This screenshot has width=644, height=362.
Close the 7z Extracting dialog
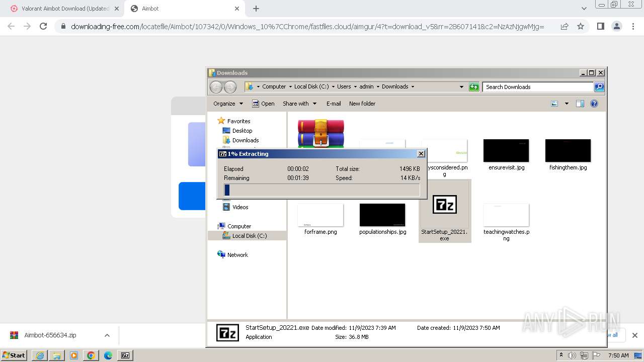421,154
